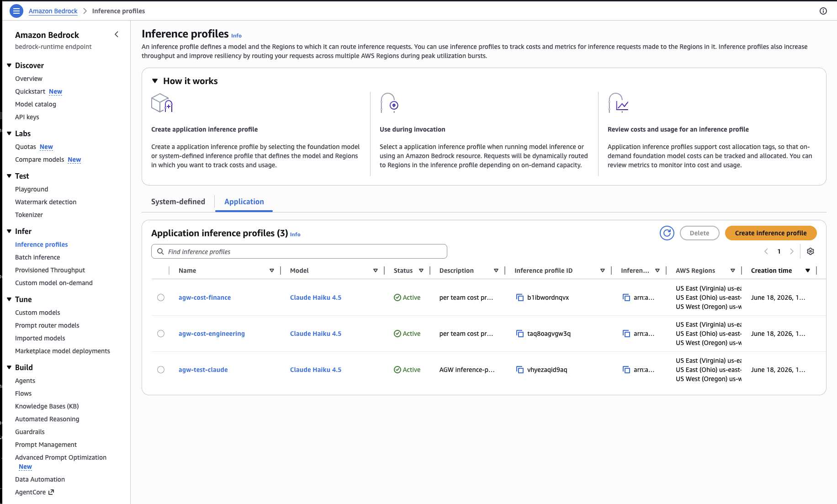Screen dimensions: 837x504
Task: Sort by Model column arrow
Action: pos(376,271)
